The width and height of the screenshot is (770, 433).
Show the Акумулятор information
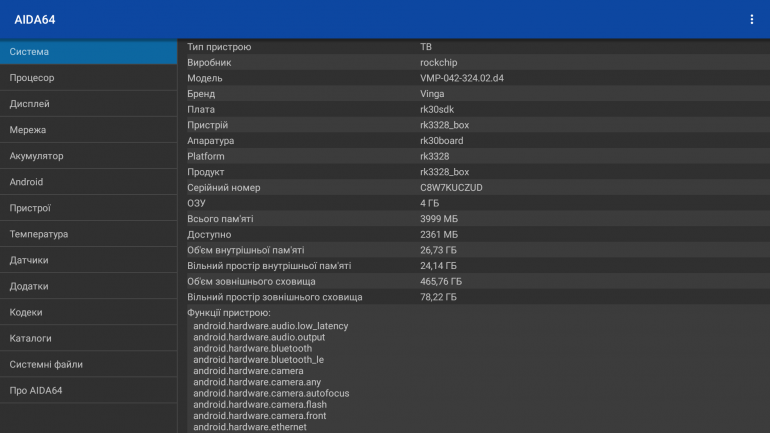tap(88, 156)
